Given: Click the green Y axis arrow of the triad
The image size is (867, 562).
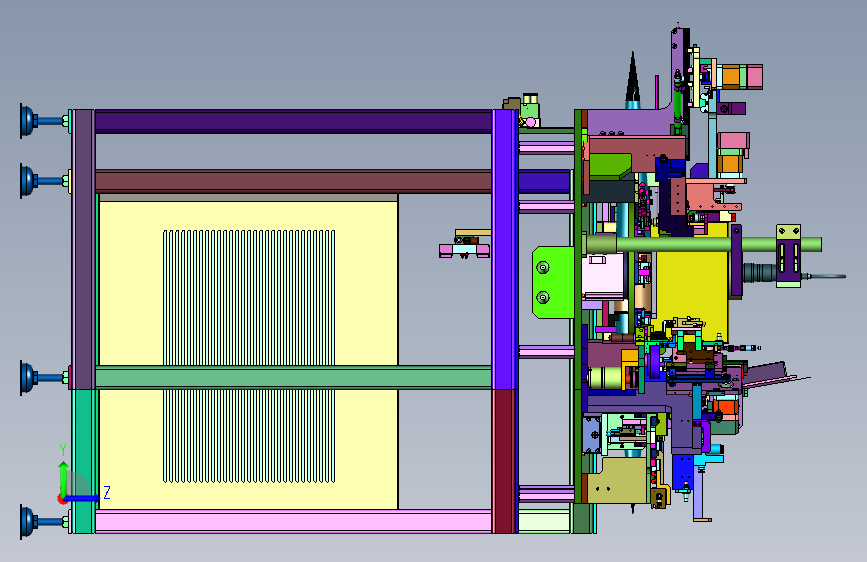Looking at the screenshot, I should coord(64,477).
